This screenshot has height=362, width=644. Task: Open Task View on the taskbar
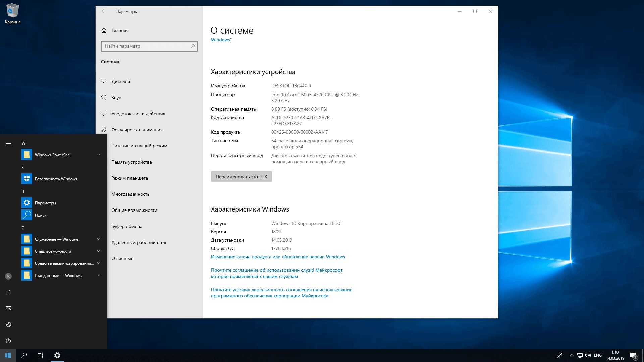pos(40,355)
